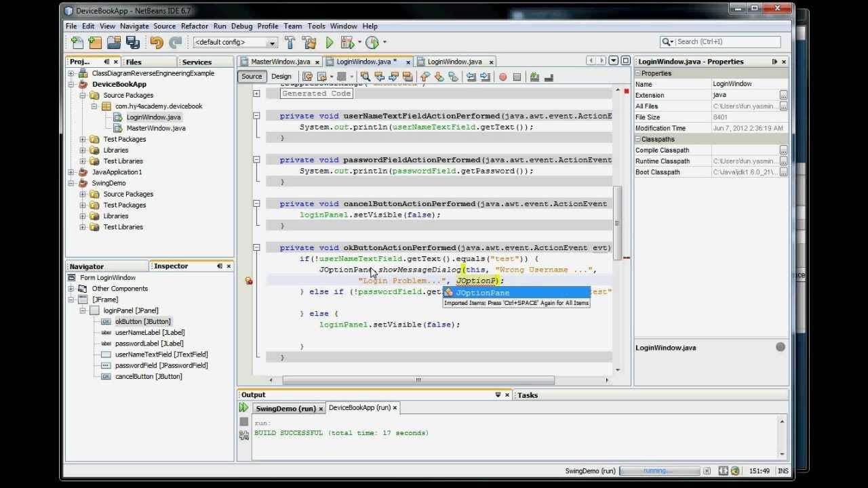Click the Find Next Occurrence editor icon

(x=393, y=77)
